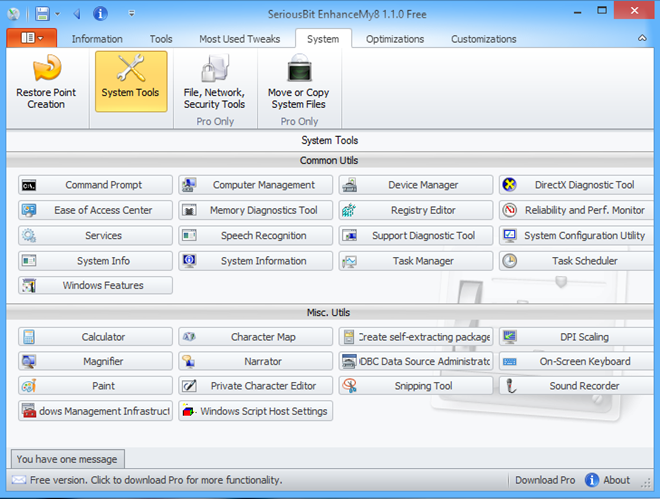Viewport: 660px width, 499px height.
Task: Click Save icon in quick access toolbar
Action: 42,14
